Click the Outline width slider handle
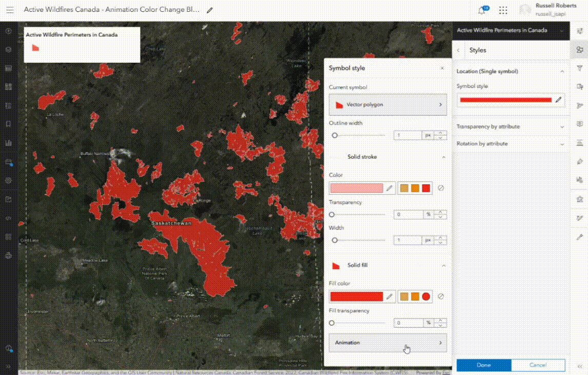This screenshot has height=375, width=588. (335, 136)
